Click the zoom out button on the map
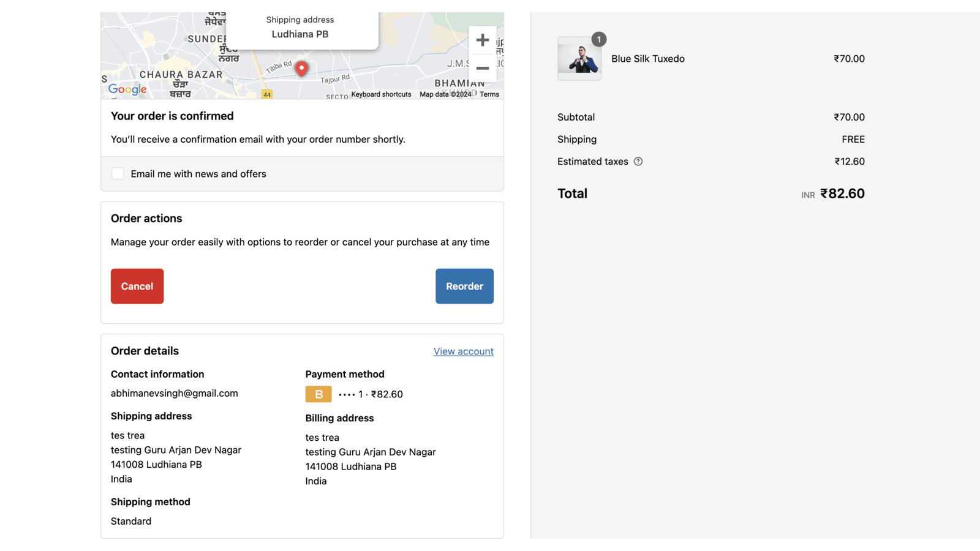The width and height of the screenshot is (980, 551). tap(483, 68)
